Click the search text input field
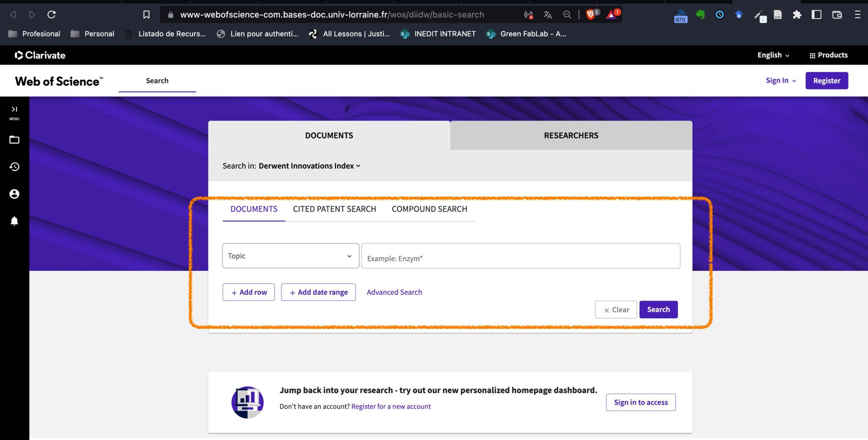Image resolution: width=868 pixels, height=440 pixels. point(520,256)
